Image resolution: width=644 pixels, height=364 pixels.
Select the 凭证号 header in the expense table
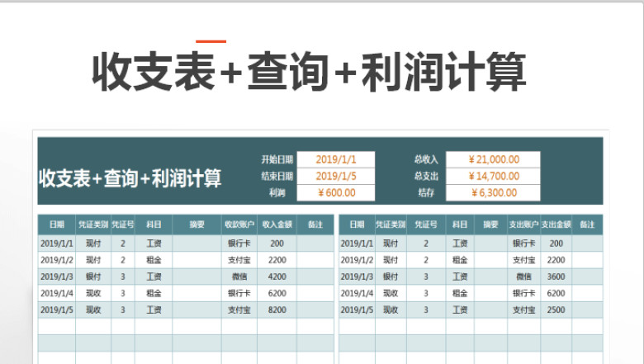coord(426,225)
